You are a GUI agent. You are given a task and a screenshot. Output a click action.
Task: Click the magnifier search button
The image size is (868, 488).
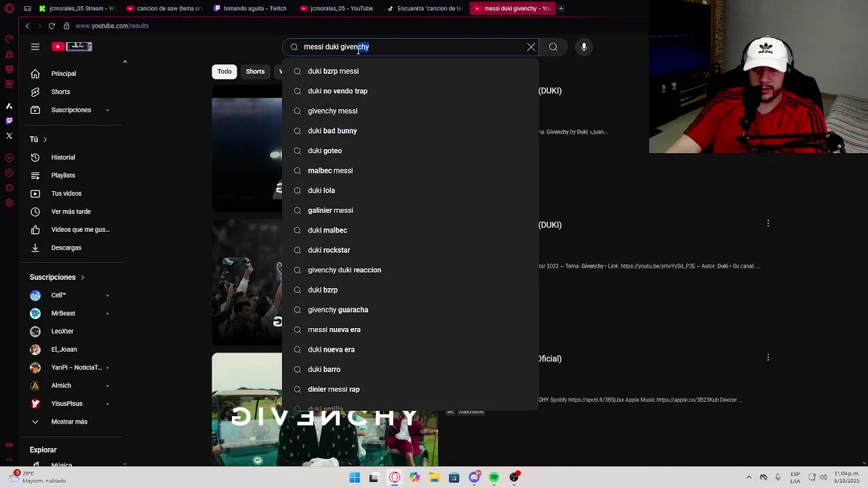click(553, 47)
